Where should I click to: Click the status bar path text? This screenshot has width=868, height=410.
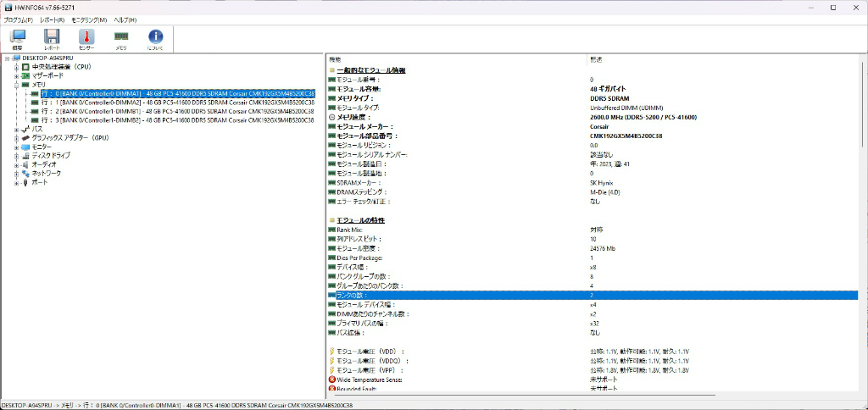176,406
